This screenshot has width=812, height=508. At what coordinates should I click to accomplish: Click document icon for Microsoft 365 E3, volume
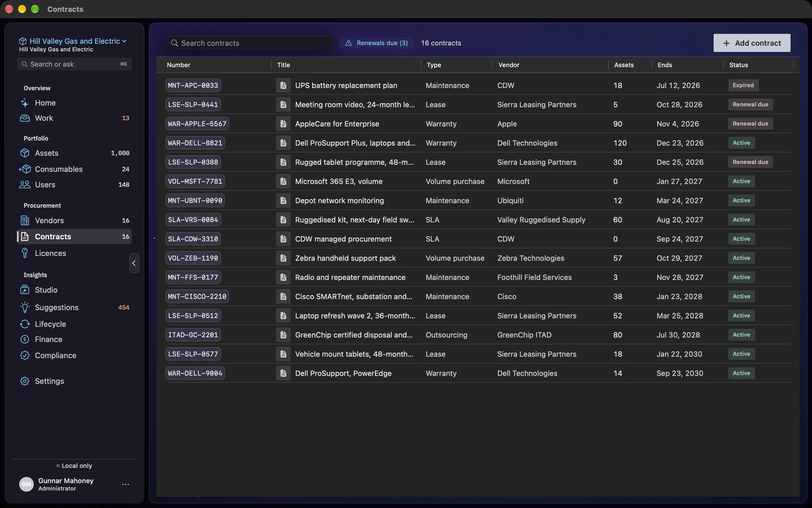coord(283,181)
